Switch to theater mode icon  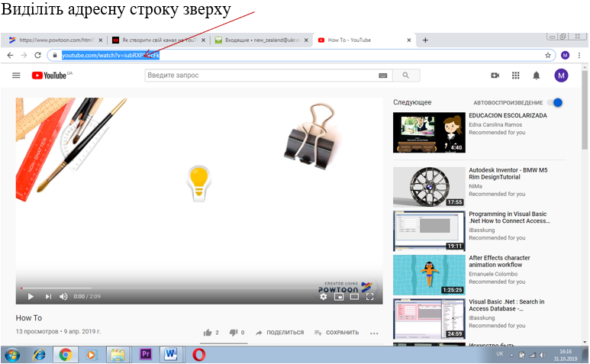pyautogui.click(x=354, y=297)
